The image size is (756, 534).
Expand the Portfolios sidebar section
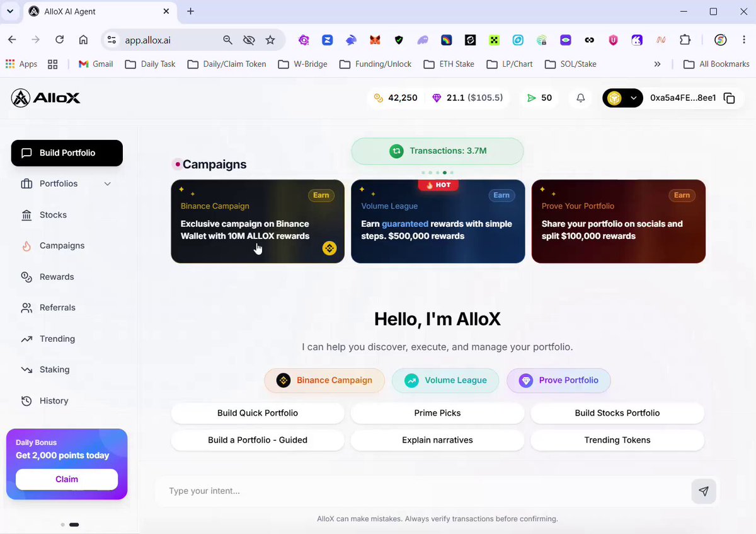tap(67, 184)
